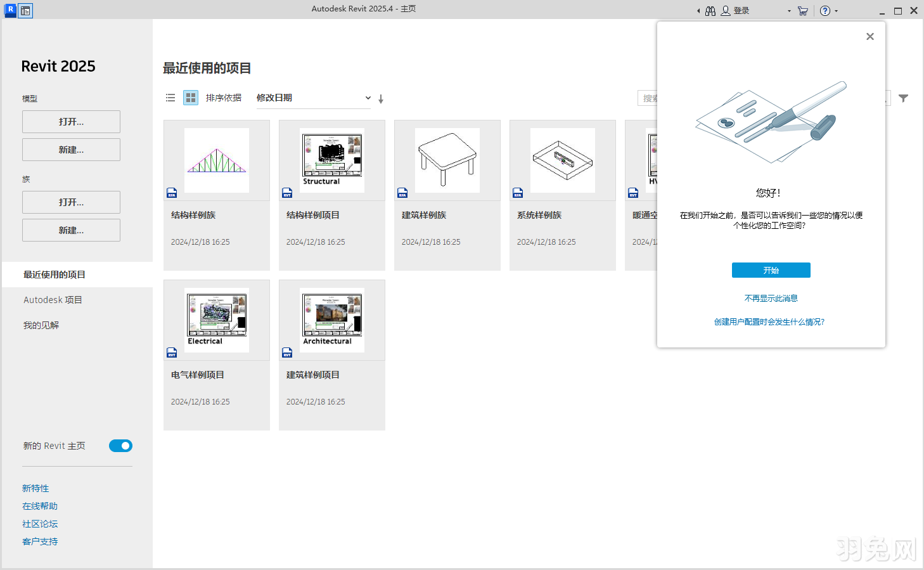Reverse sort order with the arrow icon
924x570 pixels.
(x=381, y=98)
